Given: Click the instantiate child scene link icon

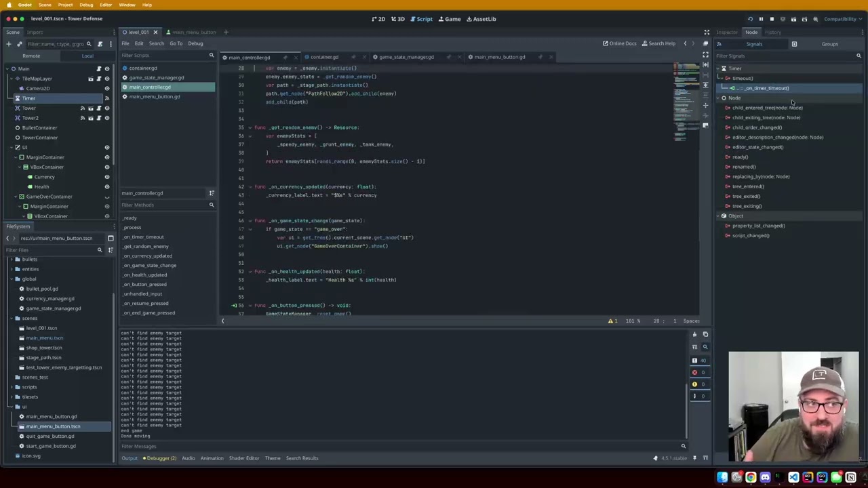Looking at the screenshot, I should [20, 44].
